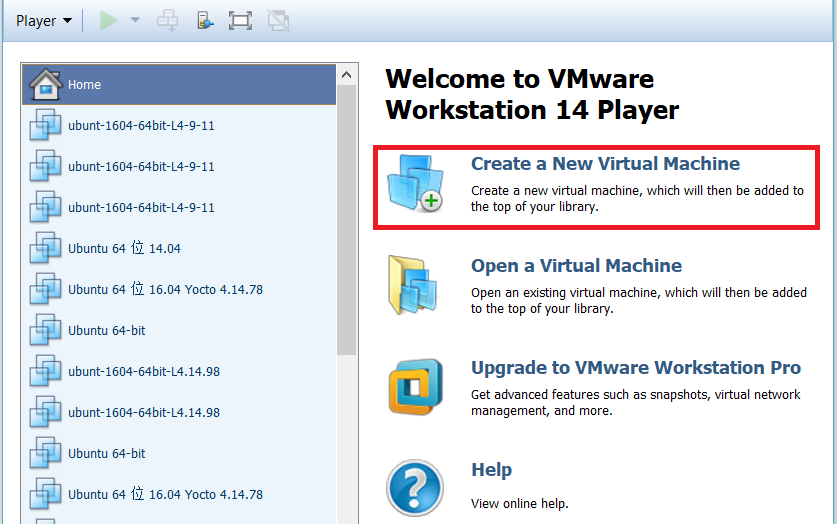Screen dimensions: 837x524
Task: Click the Create a New Virtual Machine icon
Action: click(415, 183)
